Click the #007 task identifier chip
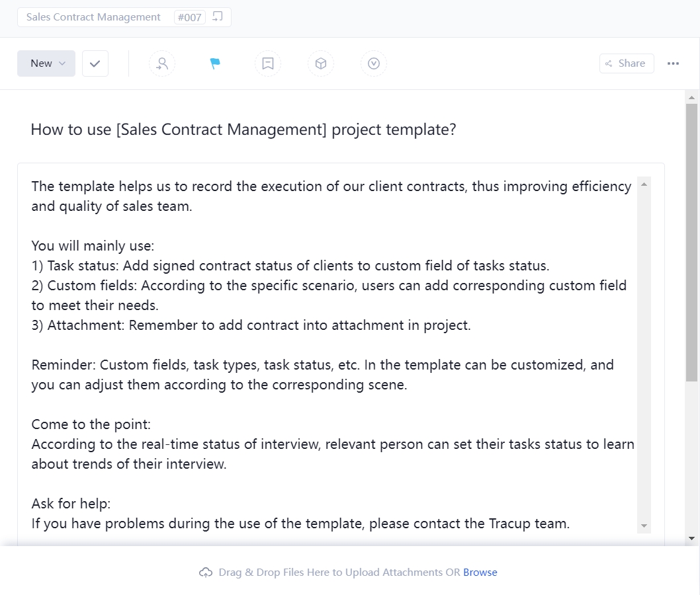This screenshot has height=595, width=700. click(190, 17)
